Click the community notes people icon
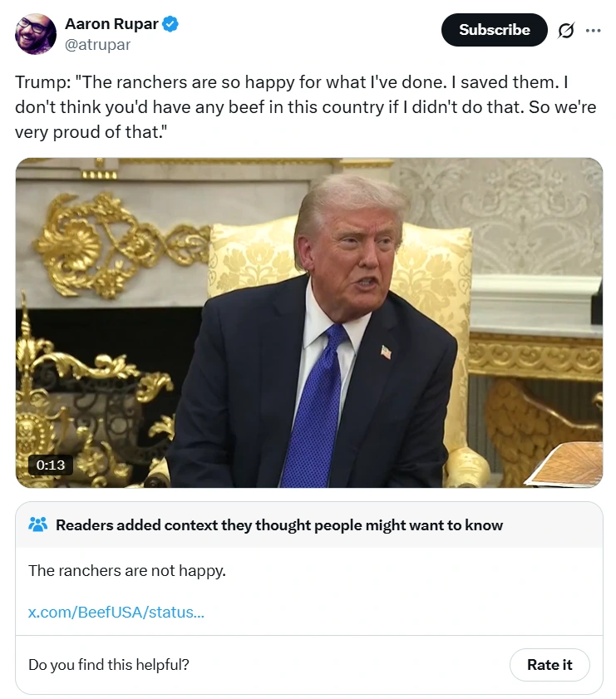Viewport: 616px width, 699px height. (37, 525)
